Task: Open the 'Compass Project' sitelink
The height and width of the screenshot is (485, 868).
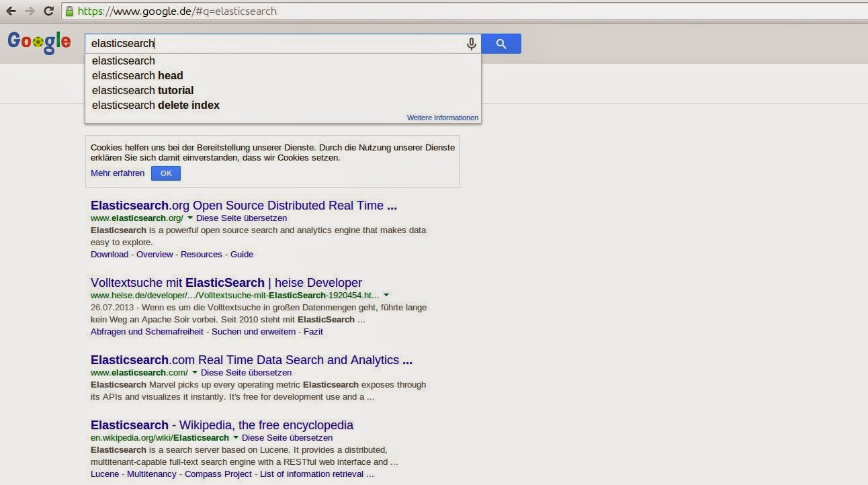Action: [218, 474]
